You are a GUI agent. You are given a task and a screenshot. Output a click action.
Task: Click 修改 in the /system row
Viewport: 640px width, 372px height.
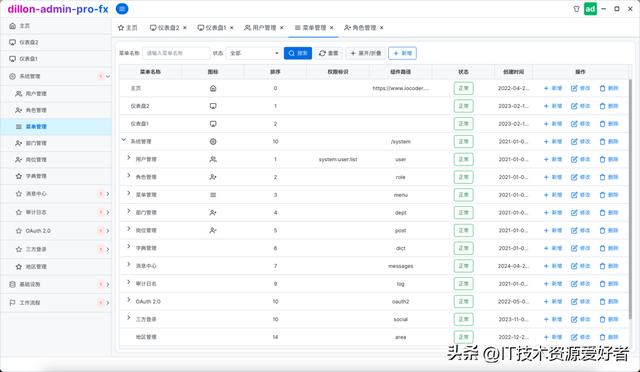coord(580,142)
